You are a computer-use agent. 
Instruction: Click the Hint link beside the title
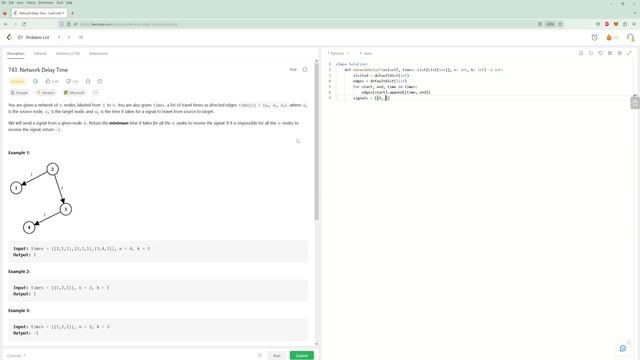tap(293, 69)
